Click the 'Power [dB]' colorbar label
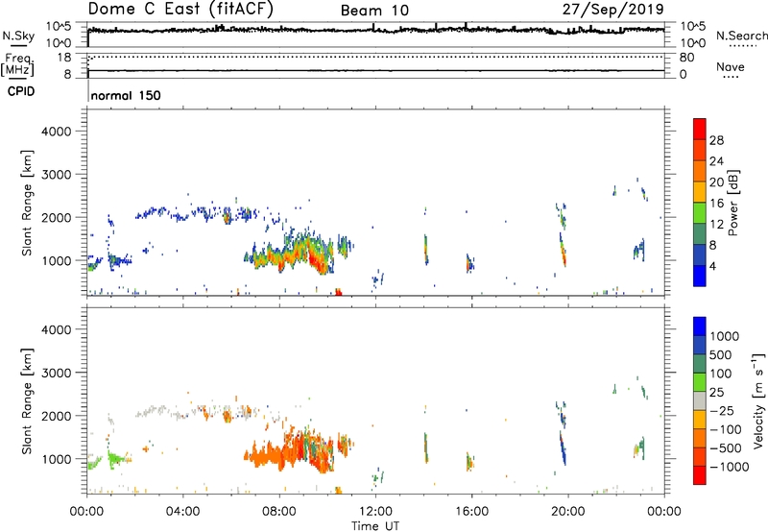Image resolution: width=768 pixels, height=532 pixels. pyautogui.click(x=732, y=203)
